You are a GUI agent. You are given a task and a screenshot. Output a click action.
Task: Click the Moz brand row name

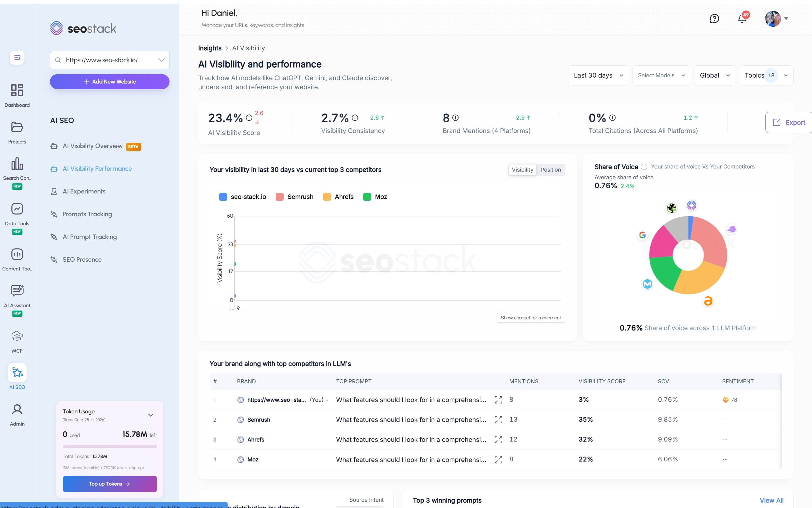point(253,459)
